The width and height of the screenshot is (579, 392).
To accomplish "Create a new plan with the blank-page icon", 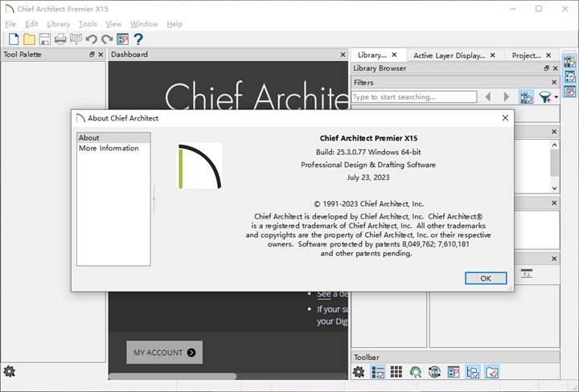I will (x=14, y=39).
